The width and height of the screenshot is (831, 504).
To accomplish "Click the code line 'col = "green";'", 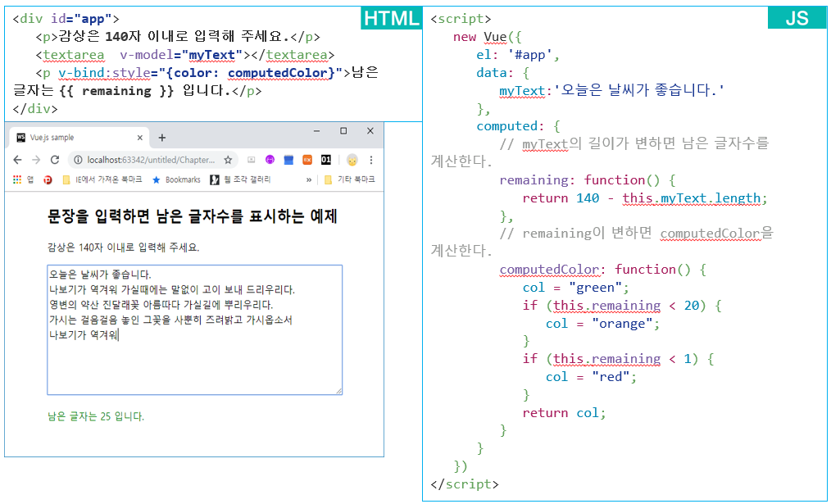I will click(x=575, y=288).
